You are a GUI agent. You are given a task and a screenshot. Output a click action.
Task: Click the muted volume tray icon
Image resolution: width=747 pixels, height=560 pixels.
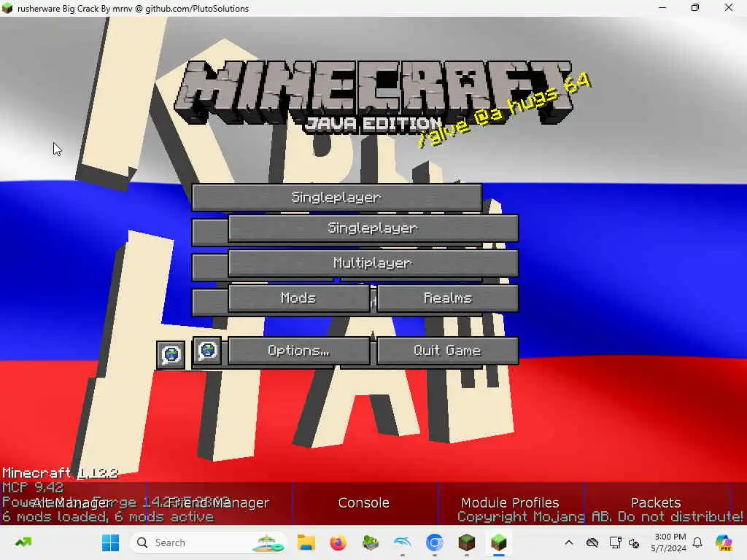pyautogui.click(x=634, y=542)
